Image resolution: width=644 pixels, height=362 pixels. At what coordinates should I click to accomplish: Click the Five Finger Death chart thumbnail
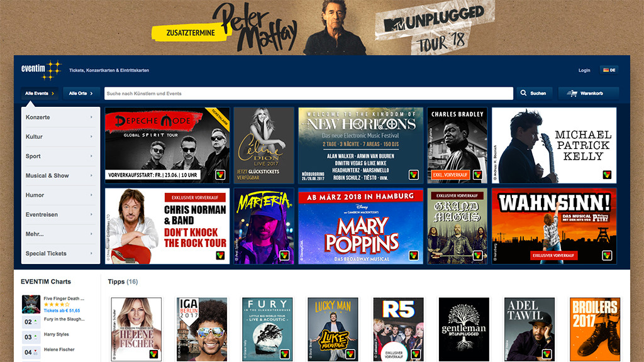click(x=31, y=304)
